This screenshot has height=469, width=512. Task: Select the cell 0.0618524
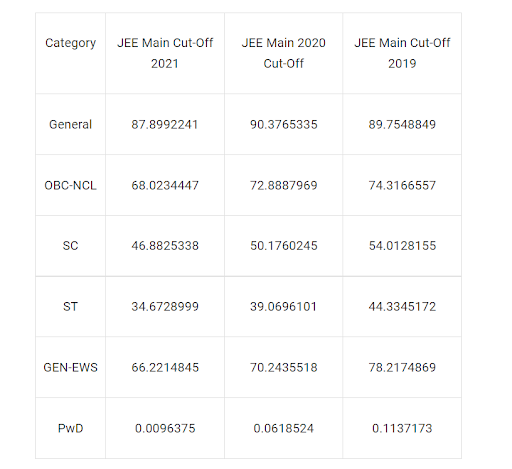pos(284,428)
